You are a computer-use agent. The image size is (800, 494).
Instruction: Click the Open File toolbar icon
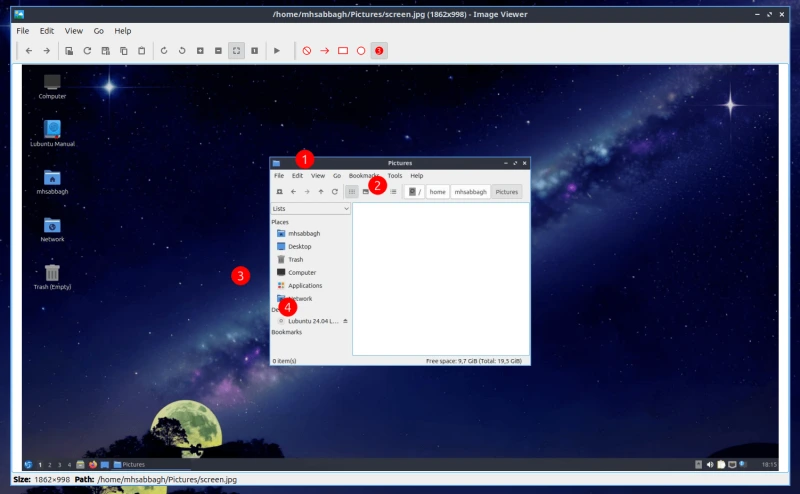click(69, 51)
